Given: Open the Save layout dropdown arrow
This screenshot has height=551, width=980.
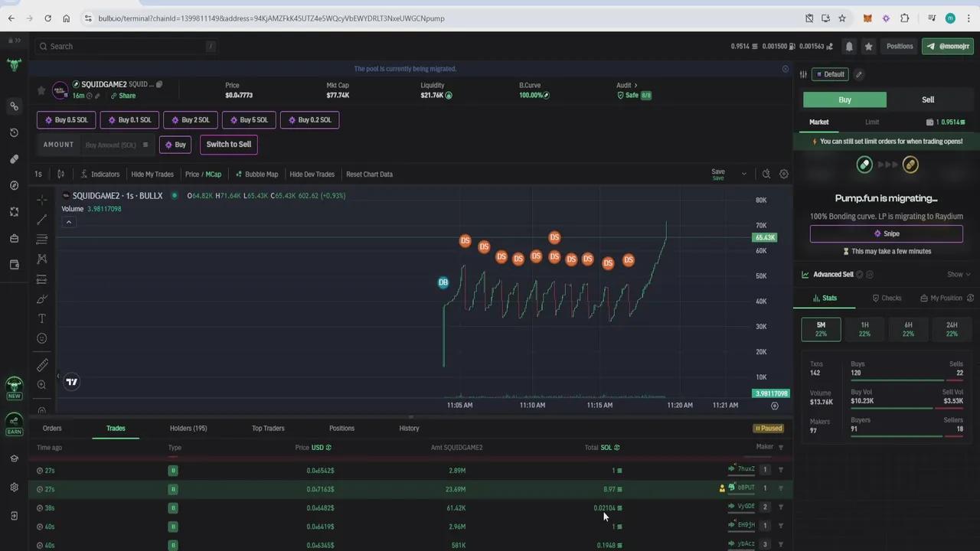Looking at the screenshot, I should tap(743, 174).
